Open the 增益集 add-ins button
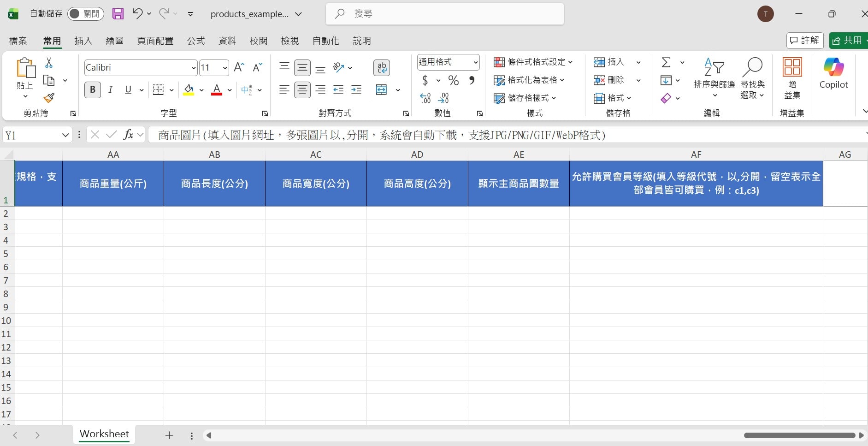868x446 pixels. click(792, 78)
